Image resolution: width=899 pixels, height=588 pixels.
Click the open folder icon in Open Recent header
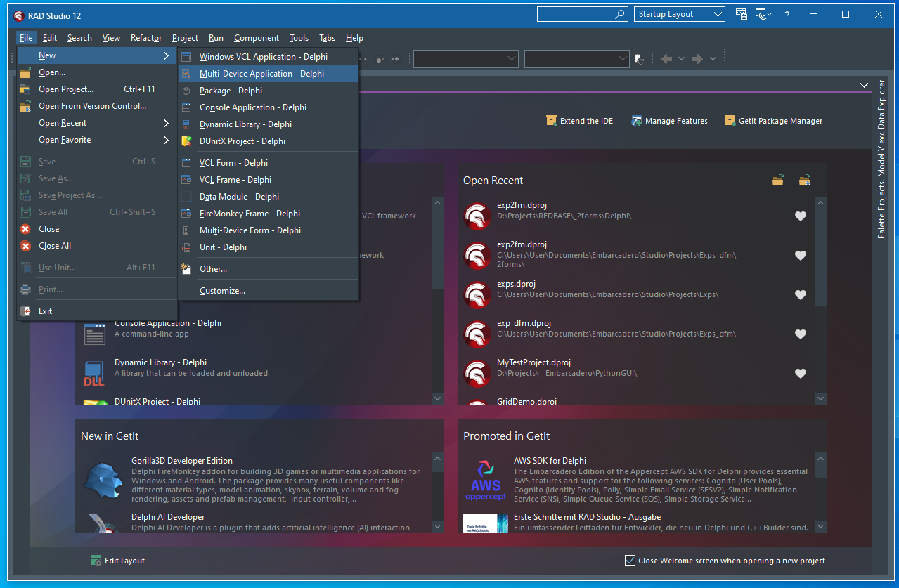(x=777, y=181)
